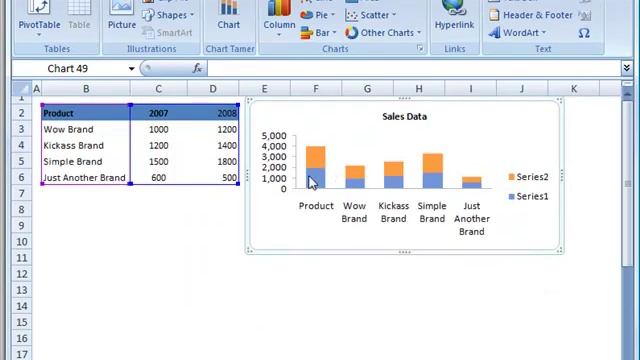The height and width of the screenshot is (360, 640).
Task: Select the Kickass Brand cell
Action: (86, 145)
